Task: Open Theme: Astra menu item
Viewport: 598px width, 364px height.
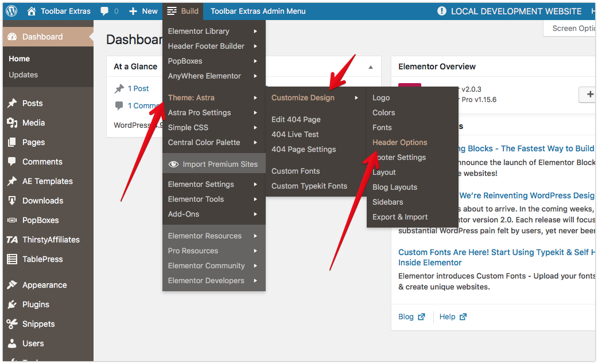Action: pos(213,98)
